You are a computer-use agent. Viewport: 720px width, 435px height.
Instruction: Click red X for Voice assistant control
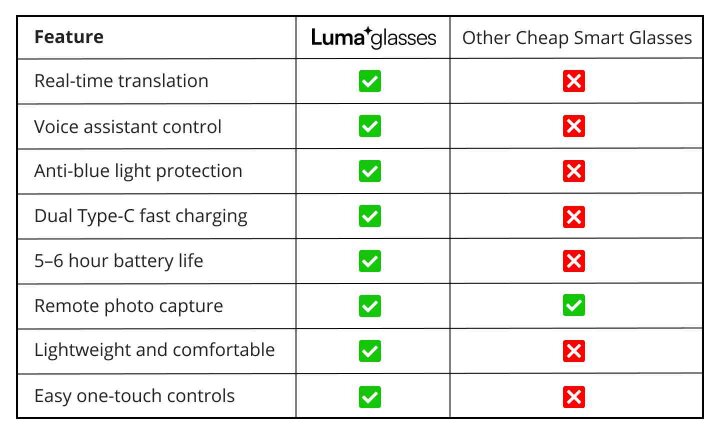click(x=574, y=127)
